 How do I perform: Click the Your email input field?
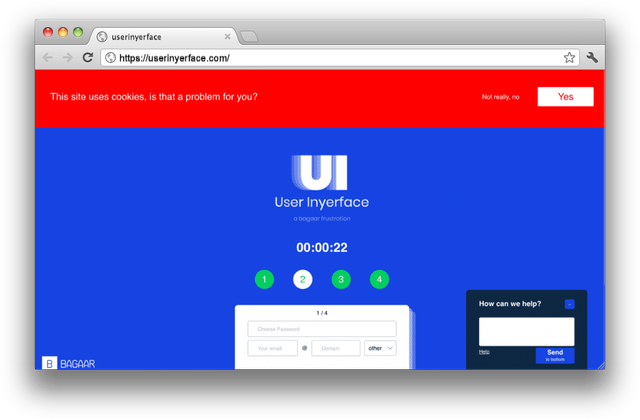272,348
